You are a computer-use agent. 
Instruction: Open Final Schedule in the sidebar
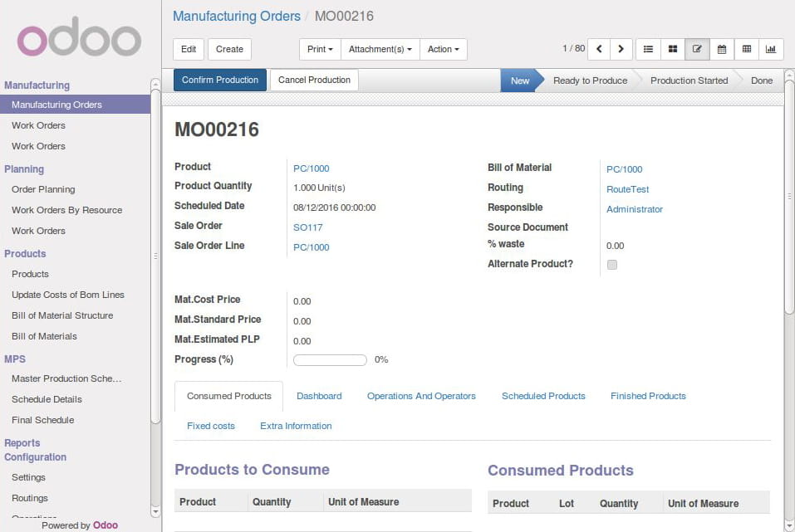tap(42, 421)
